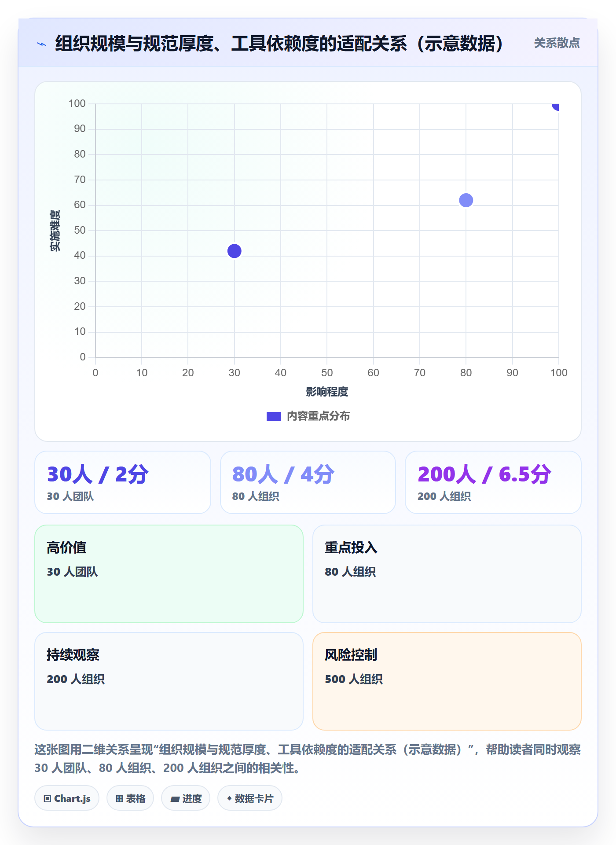Click the light blue scatter point at 80
The height and width of the screenshot is (845, 616).
tap(466, 200)
